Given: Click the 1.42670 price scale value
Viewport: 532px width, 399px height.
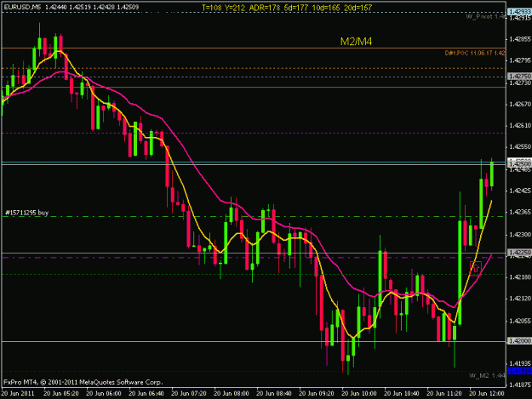Looking at the screenshot, I should (x=520, y=104).
